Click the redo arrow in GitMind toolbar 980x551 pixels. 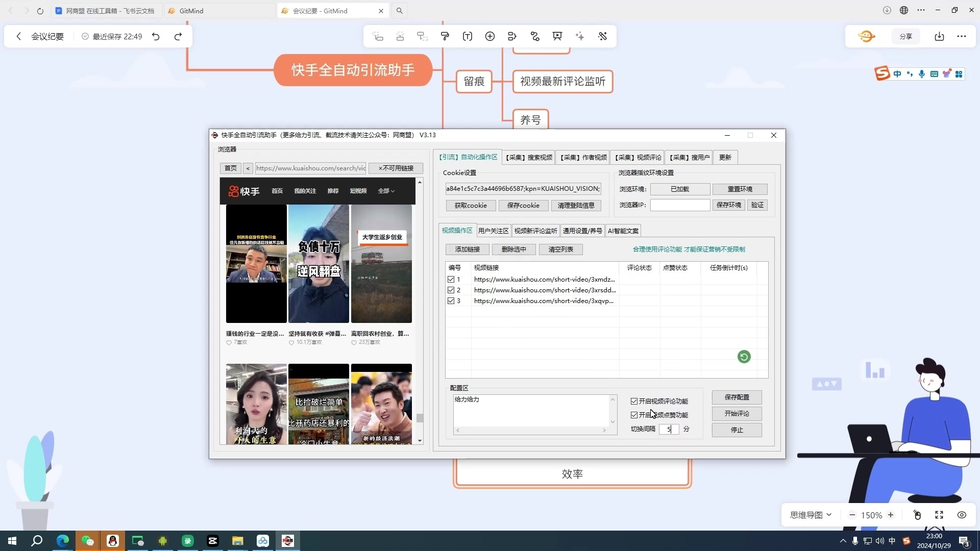(x=178, y=36)
